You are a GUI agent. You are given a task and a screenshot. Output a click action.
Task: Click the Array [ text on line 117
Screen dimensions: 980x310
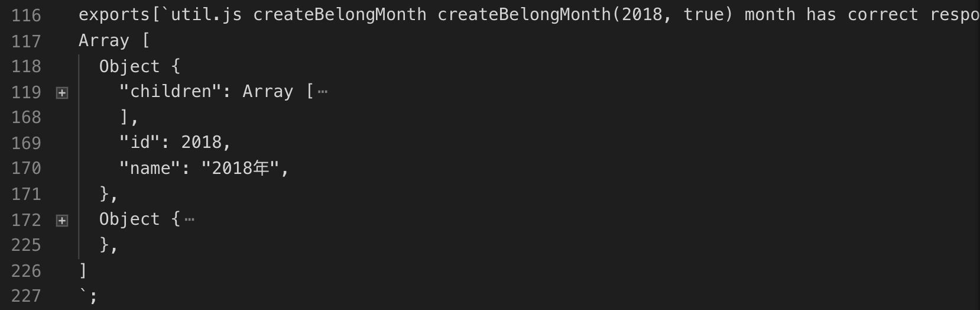click(x=114, y=40)
